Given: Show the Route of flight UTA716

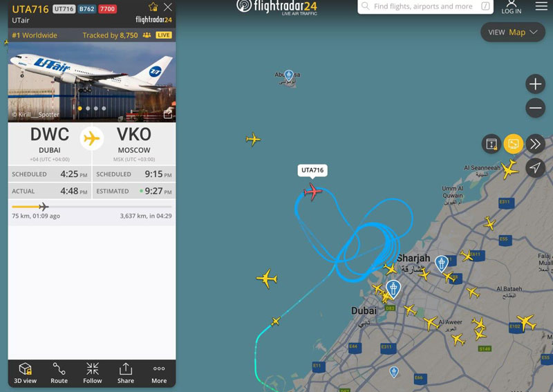Looking at the screenshot, I should coord(59,373).
